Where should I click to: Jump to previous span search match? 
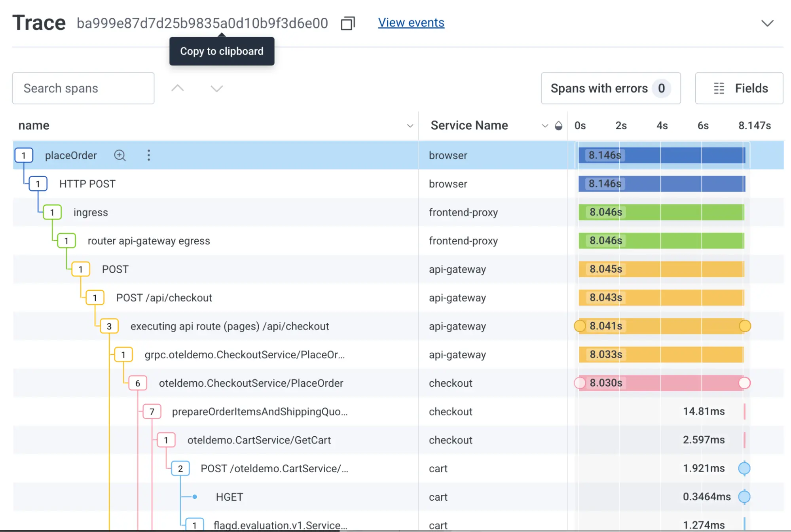178,88
